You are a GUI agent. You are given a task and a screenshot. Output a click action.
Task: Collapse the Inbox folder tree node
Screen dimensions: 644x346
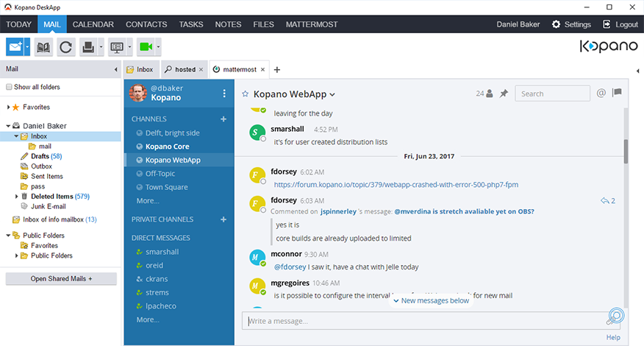pyautogui.click(x=16, y=136)
